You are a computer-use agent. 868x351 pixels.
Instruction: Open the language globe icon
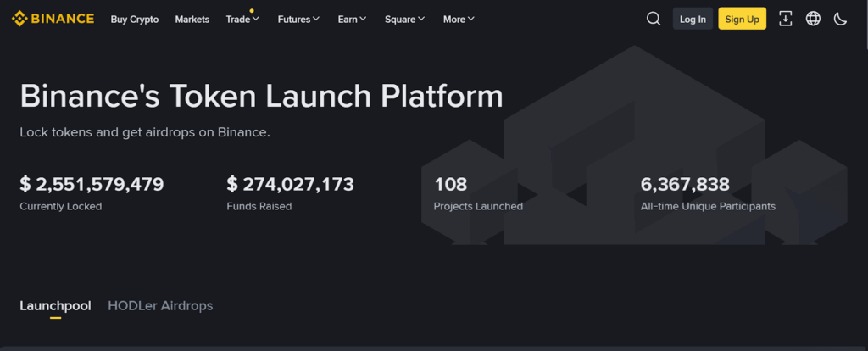[x=813, y=19]
